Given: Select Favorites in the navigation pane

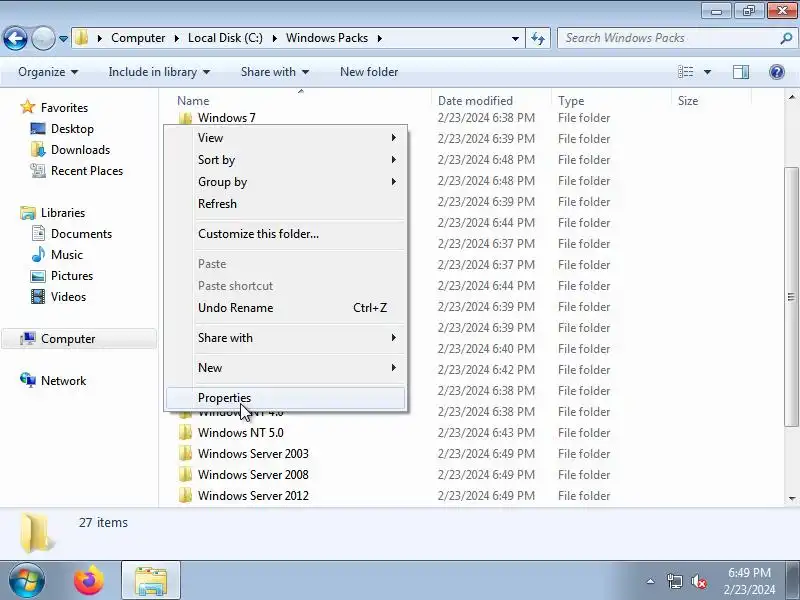Looking at the screenshot, I should pyautogui.click(x=64, y=108).
